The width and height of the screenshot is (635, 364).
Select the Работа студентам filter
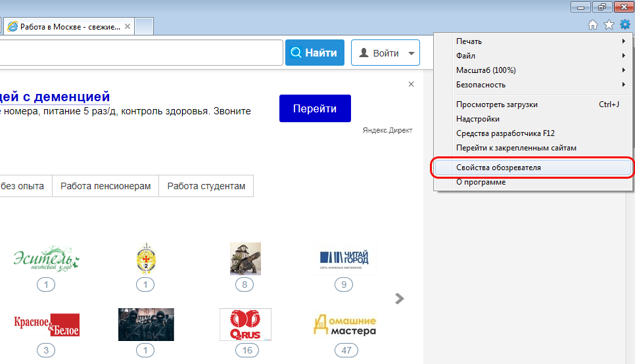[x=206, y=186]
